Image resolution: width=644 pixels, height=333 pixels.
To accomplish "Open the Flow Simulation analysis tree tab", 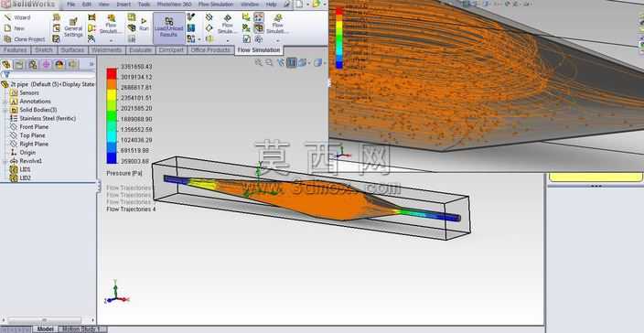I will pos(73,64).
